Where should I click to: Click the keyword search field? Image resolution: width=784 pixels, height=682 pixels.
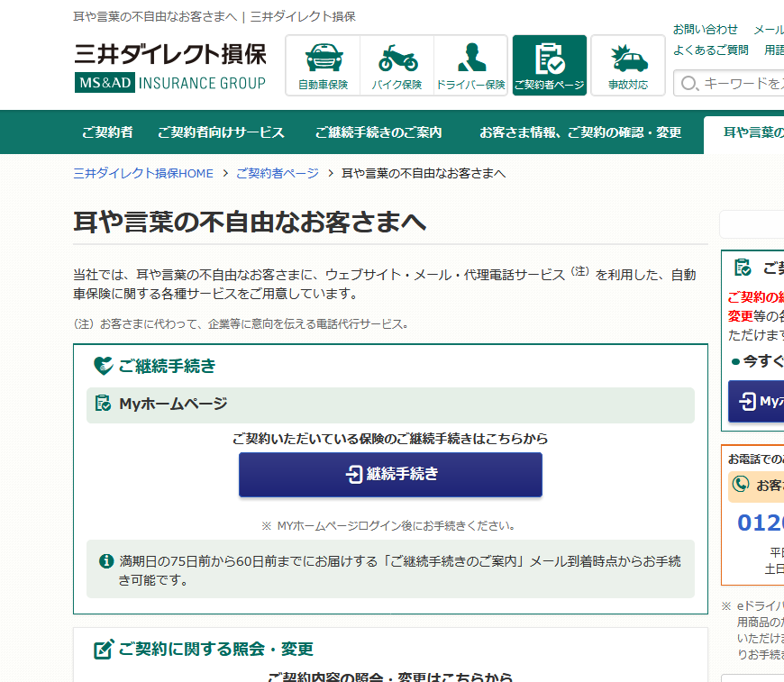(x=729, y=84)
